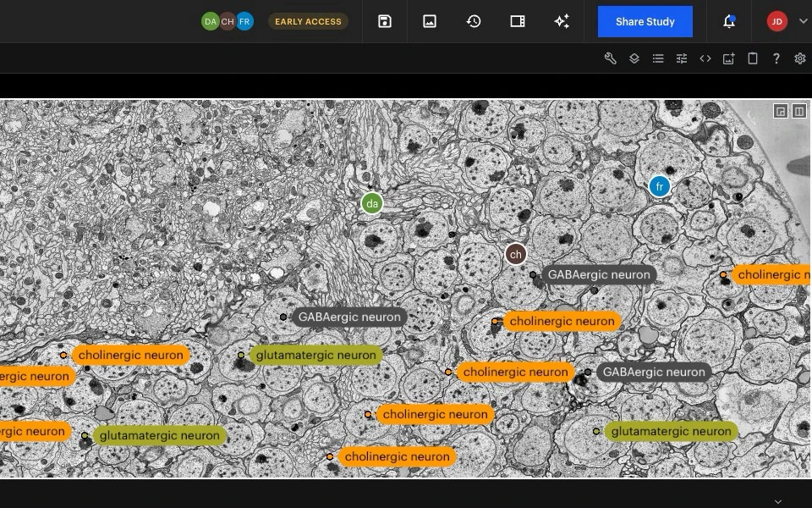
Task: Open the list view icon
Action: click(x=658, y=58)
